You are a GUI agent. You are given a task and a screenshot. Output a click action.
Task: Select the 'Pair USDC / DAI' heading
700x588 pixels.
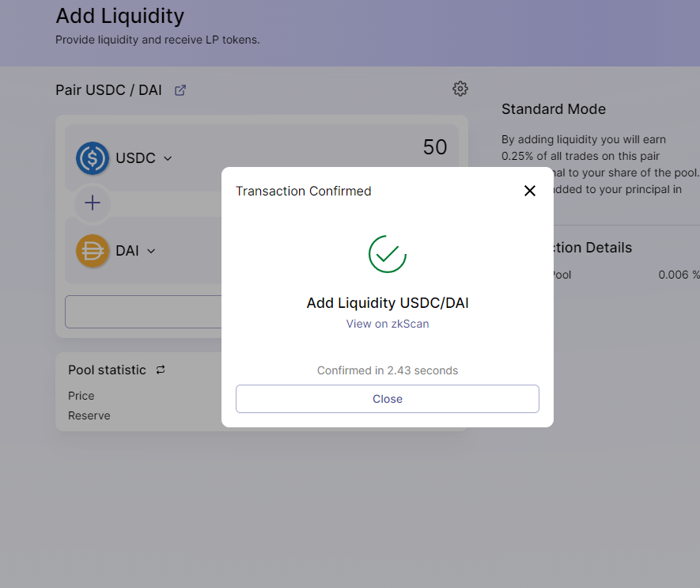pyautogui.click(x=108, y=90)
